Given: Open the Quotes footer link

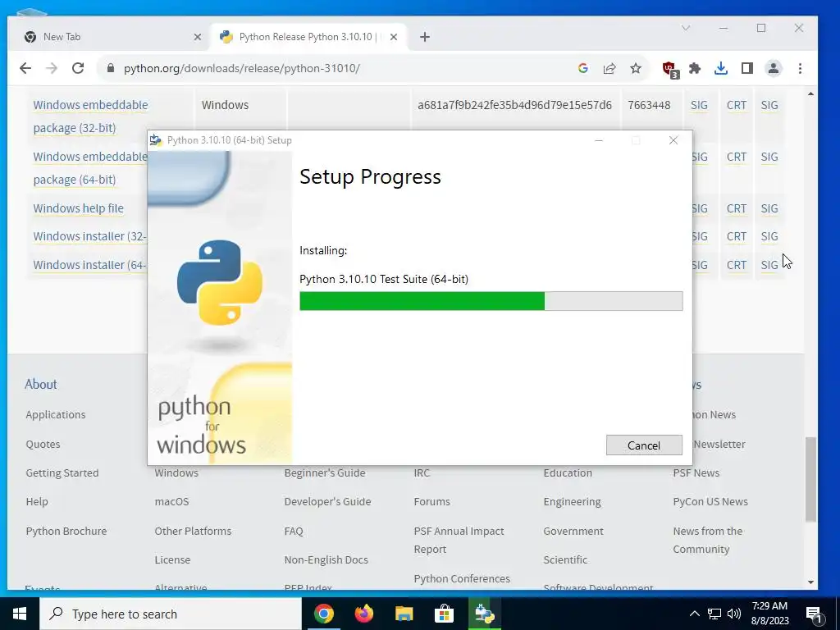Looking at the screenshot, I should coord(43,444).
